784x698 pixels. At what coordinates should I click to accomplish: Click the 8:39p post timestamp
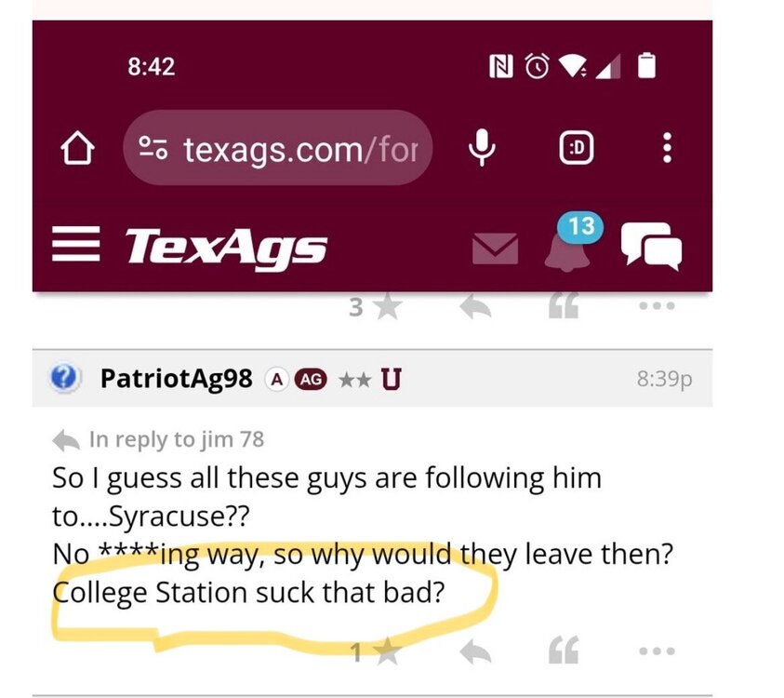coord(664,379)
